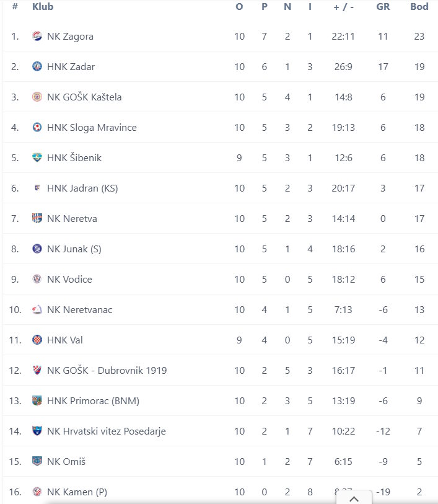The height and width of the screenshot is (504, 438).
Task: Click the NK Vodice club crest icon
Action: [37, 280]
